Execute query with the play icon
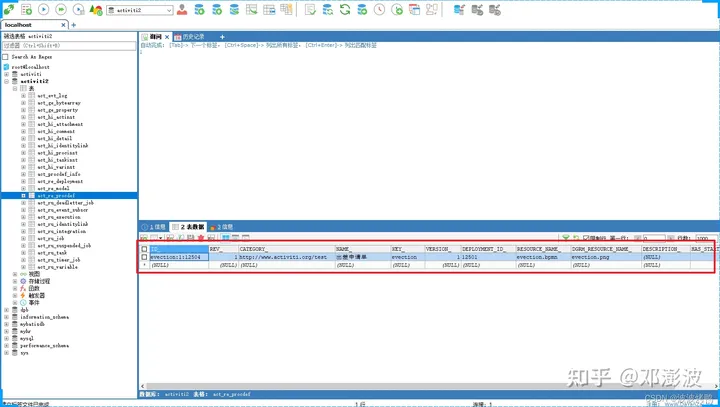The height and width of the screenshot is (407, 720). tap(44, 9)
